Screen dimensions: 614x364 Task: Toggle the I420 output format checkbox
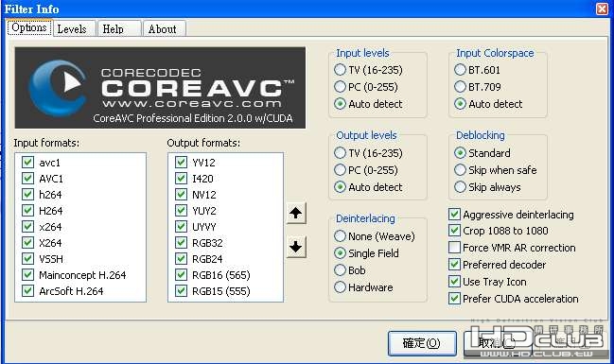click(181, 178)
